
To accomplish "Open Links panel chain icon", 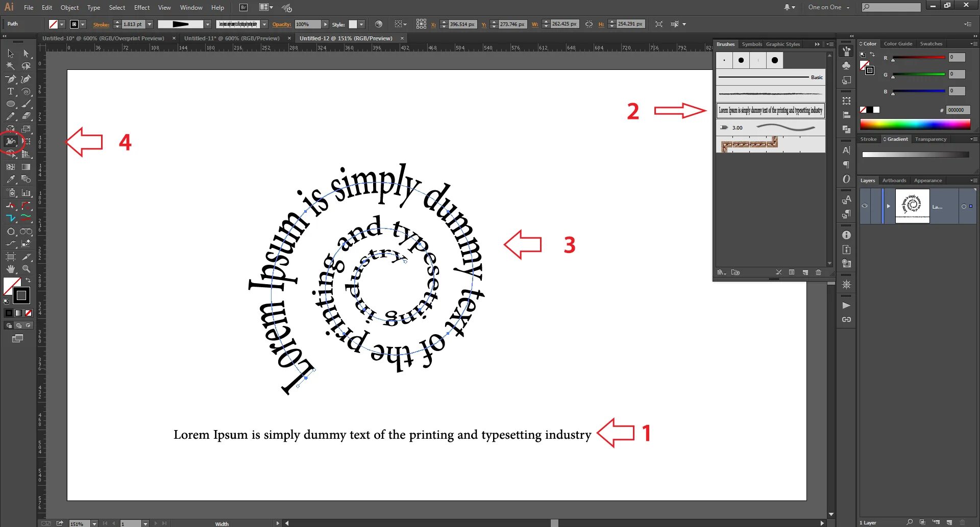I will pos(846,320).
